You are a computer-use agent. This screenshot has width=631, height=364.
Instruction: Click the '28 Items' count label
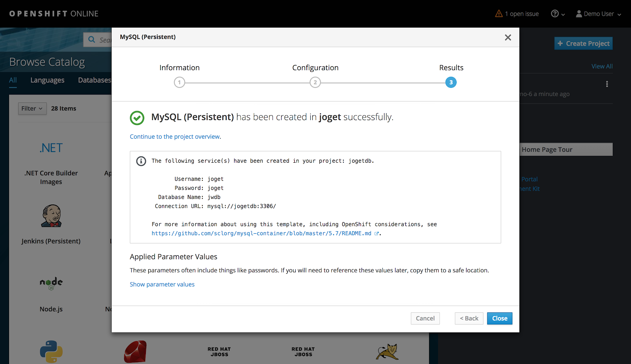point(63,108)
